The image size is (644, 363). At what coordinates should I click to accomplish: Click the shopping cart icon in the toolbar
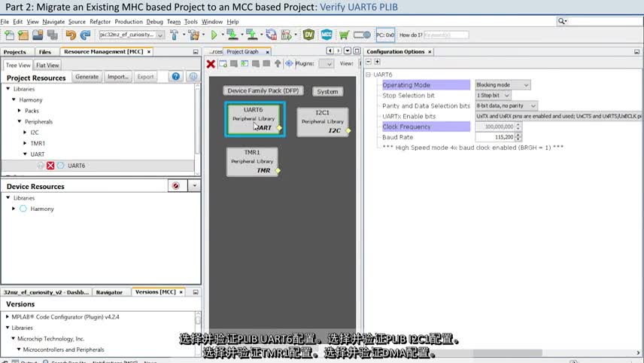pos(345,35)
